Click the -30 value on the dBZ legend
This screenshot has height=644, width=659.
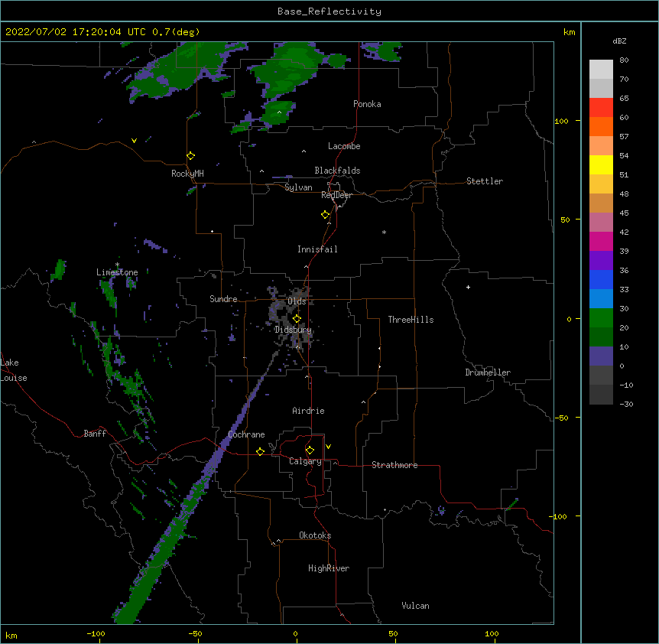[x=626, y=405]
